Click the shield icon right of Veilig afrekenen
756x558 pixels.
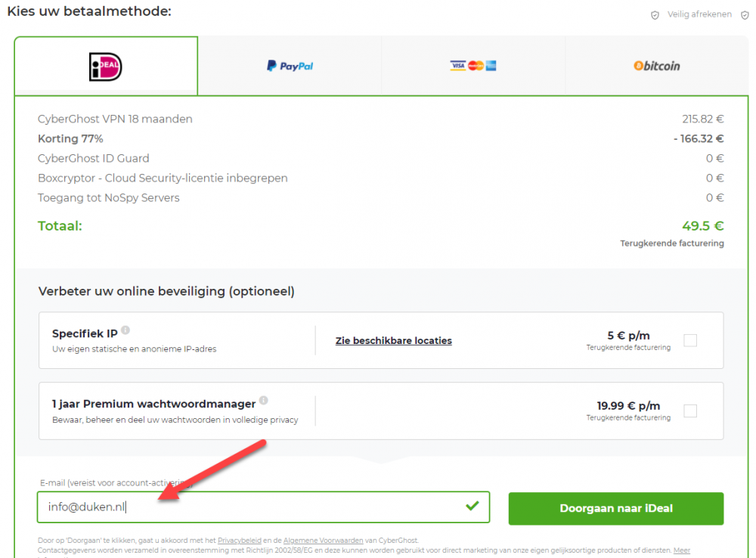click(745, 15)
